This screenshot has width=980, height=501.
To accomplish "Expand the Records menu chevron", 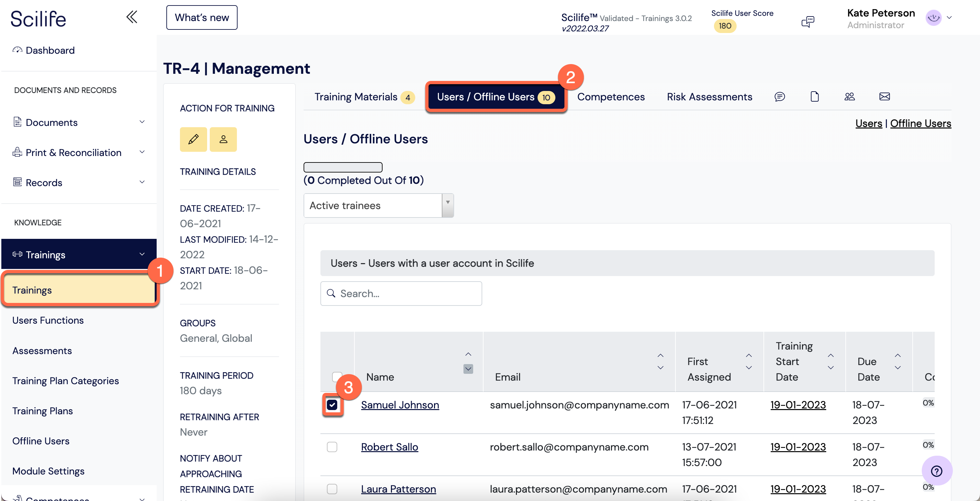I will [x=142, y=182].
